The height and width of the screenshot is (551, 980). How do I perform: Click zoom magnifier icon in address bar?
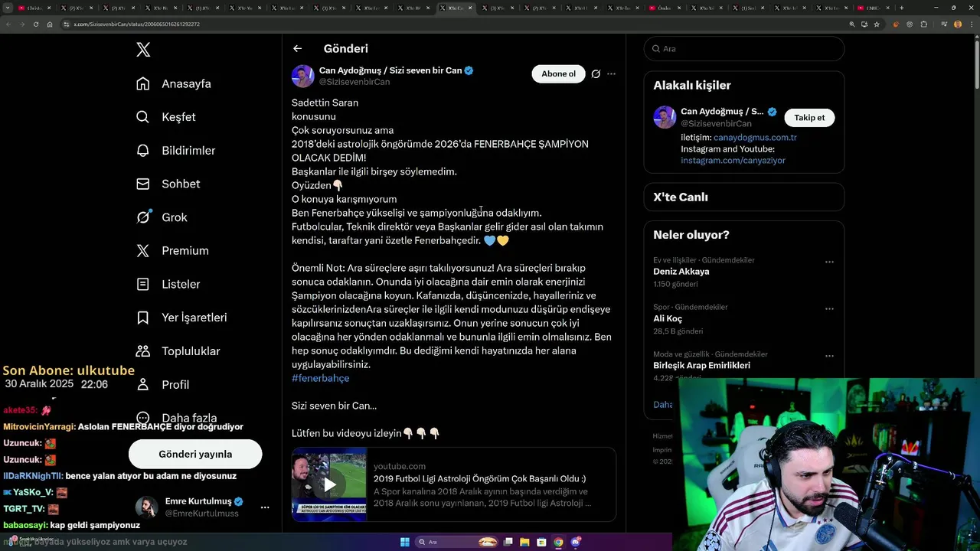852,24
